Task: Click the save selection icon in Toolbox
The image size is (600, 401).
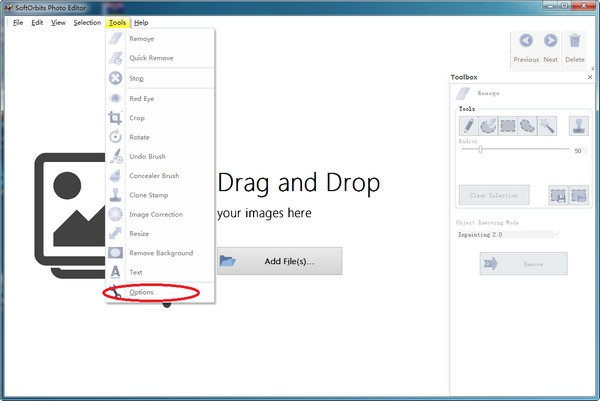Action: point(558,196)
